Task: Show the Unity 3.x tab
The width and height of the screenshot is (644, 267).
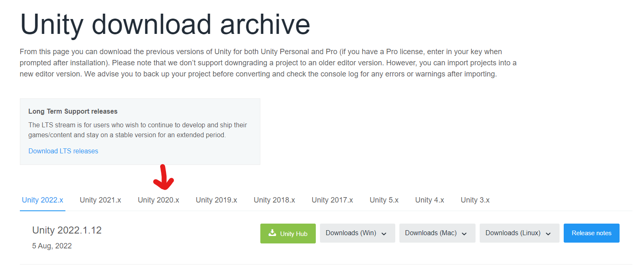Action: coord(475,200)
